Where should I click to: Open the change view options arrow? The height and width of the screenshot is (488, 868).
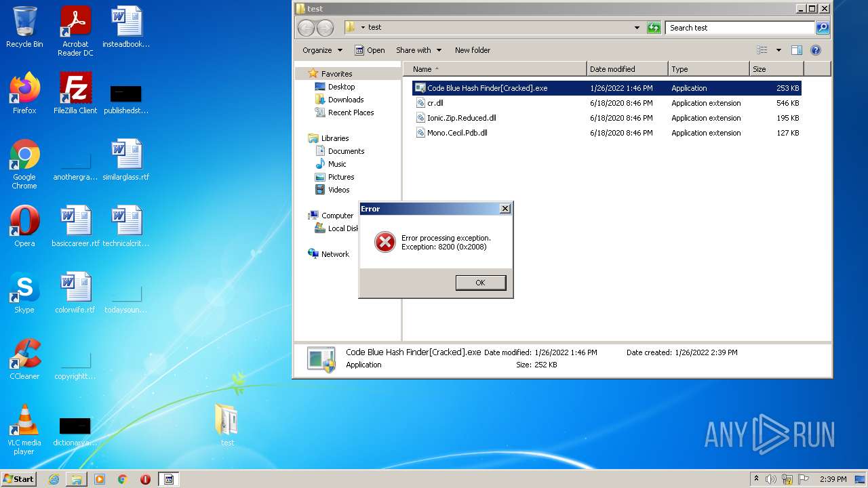point(778,50)
